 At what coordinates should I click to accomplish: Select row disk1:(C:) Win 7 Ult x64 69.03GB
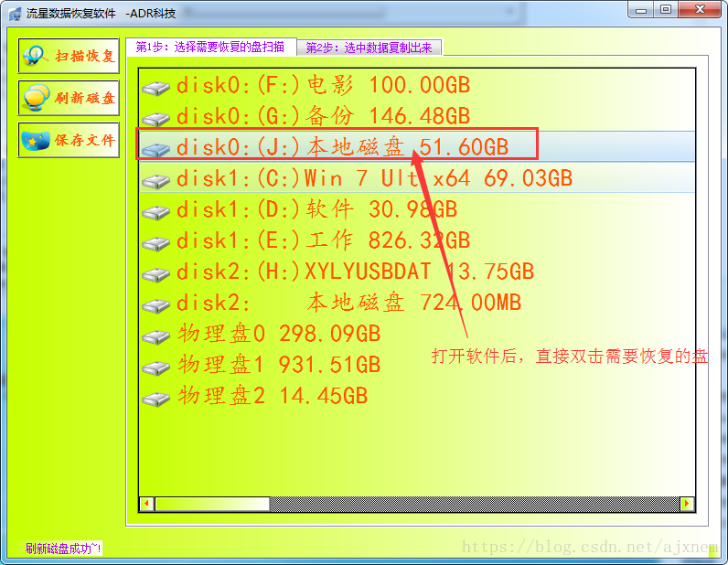tap(417, 178)
